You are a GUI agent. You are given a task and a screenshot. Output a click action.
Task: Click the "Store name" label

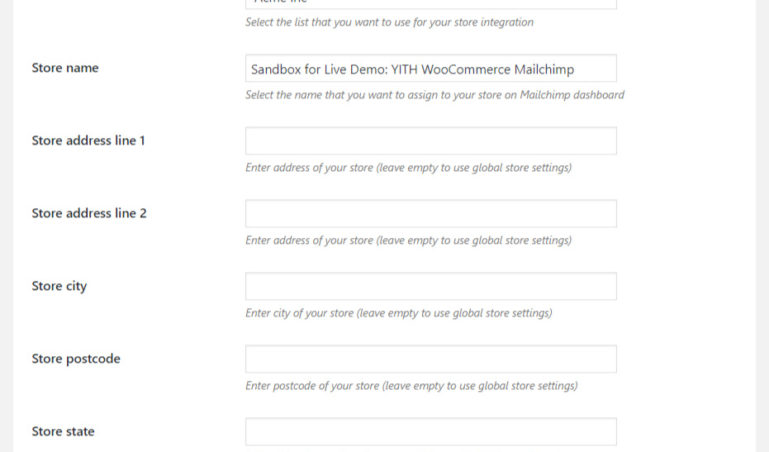(65, 68)
